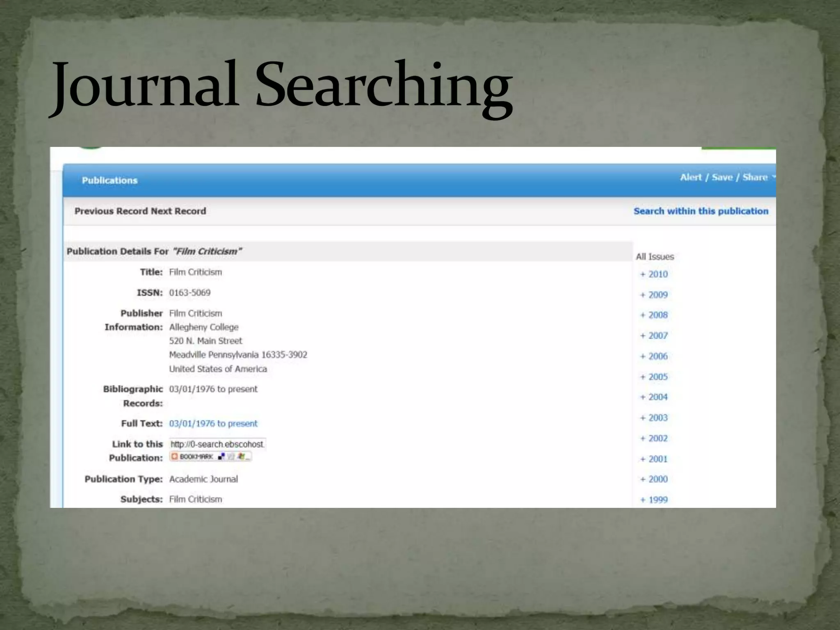Go to the Next Record
Viewport: 840px width, 630px height.
[x=178, y=211]
